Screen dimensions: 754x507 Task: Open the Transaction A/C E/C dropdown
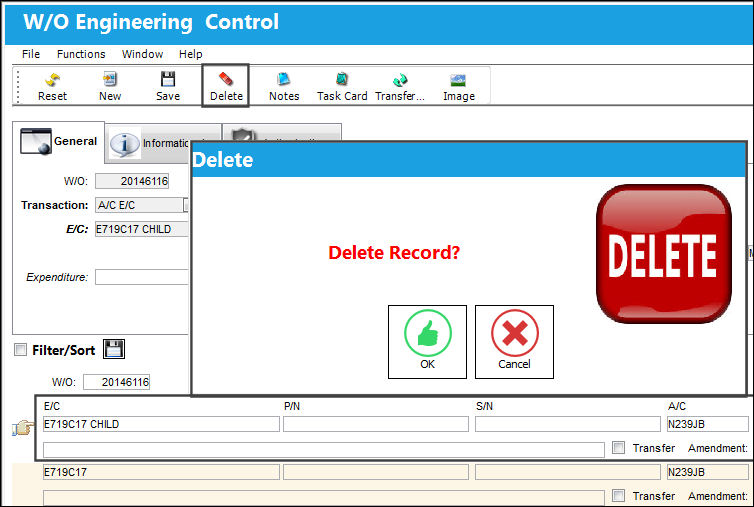(187, 205)
